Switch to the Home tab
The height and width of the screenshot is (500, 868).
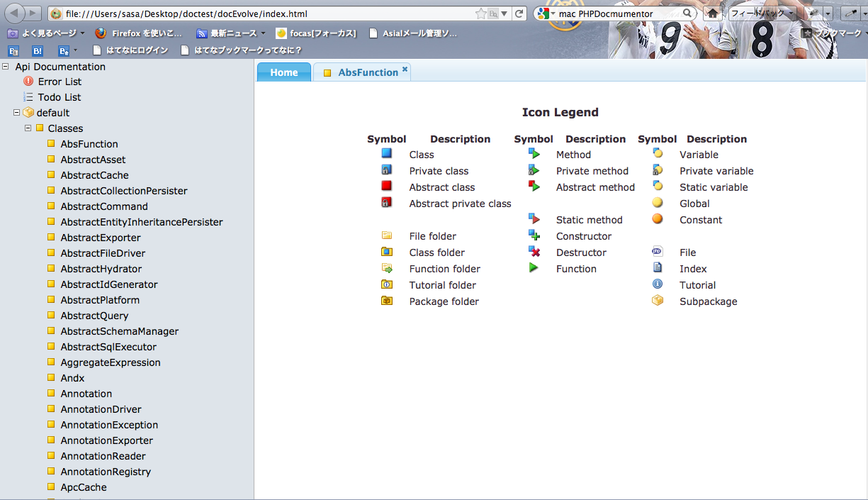tap(283, 72)
